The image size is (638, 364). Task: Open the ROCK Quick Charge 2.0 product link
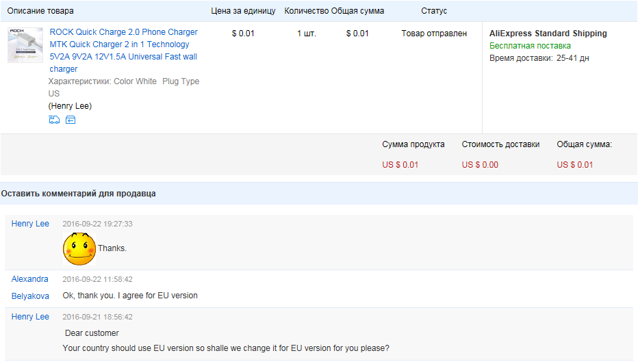click(124, 51)
